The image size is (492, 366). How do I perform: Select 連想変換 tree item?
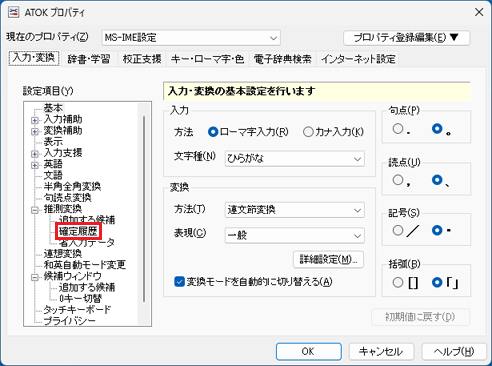63,254
